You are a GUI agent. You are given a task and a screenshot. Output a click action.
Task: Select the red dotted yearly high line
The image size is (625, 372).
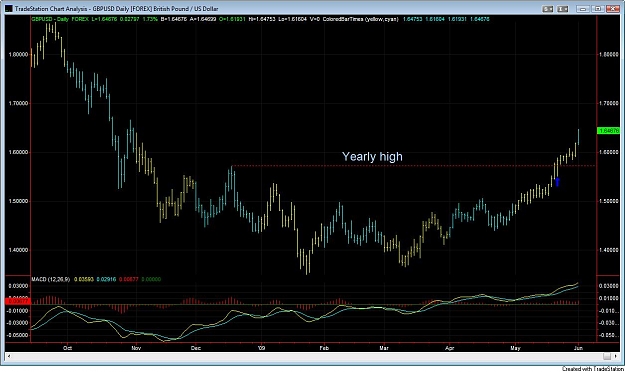point(413,165)
